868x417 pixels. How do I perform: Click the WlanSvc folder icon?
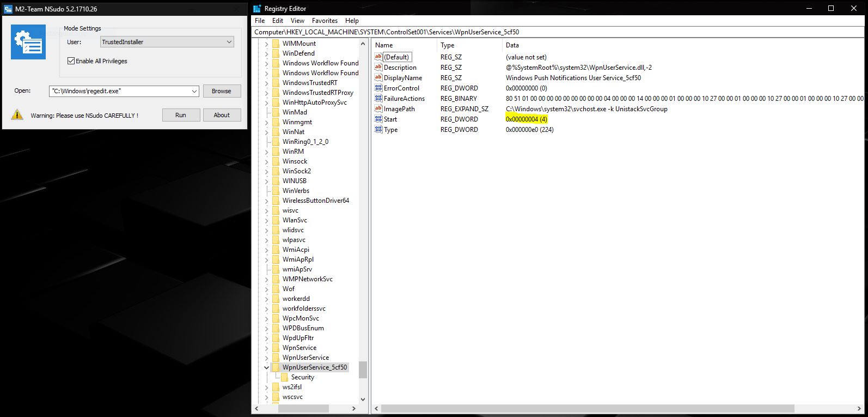pos(276,220)
